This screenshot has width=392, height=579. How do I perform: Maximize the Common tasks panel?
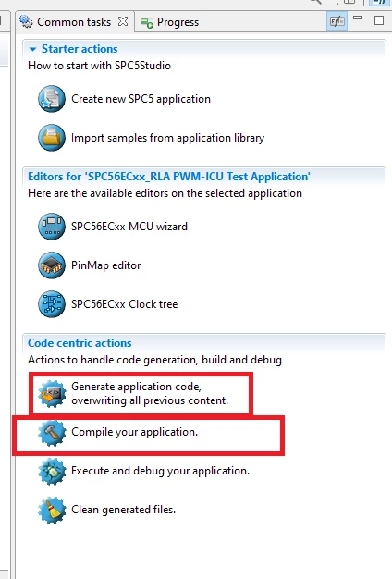[379, 20]
